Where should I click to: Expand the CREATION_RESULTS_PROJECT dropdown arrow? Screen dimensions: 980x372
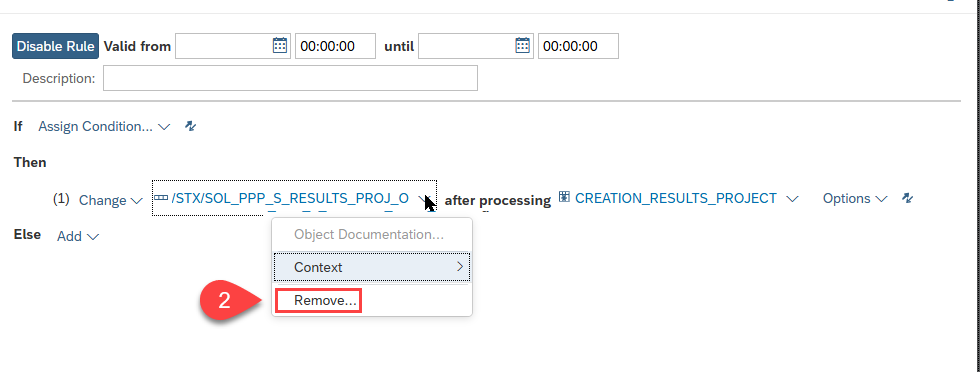pos(792,199)
